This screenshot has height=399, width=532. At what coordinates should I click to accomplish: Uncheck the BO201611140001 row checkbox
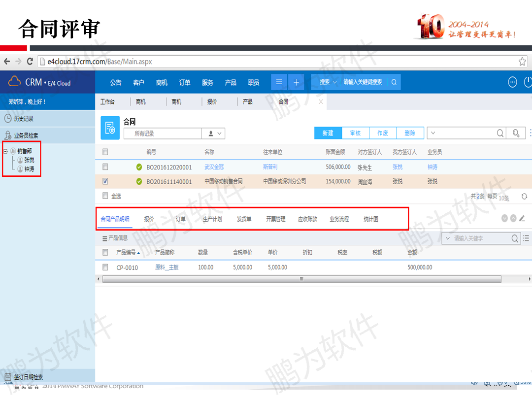click(105, 181)
